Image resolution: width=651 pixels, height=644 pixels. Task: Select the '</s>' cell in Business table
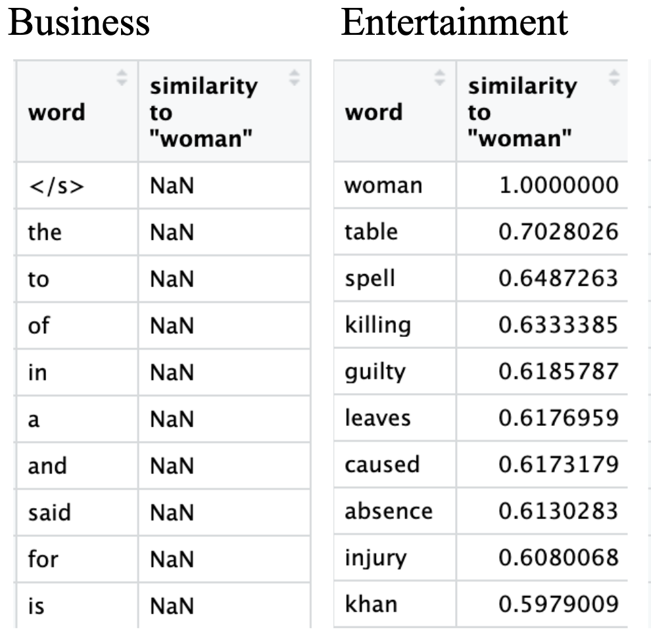pos(57,186)
